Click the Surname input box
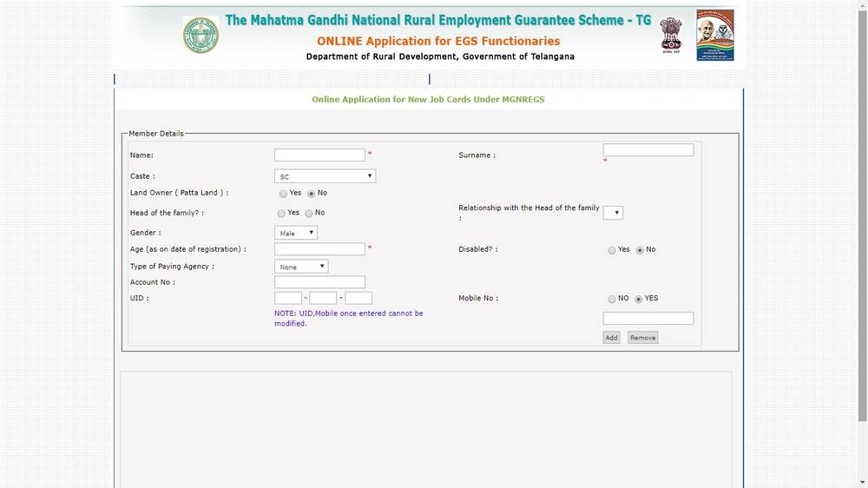This screenshot has height=488, width=868. pos(648,150)
